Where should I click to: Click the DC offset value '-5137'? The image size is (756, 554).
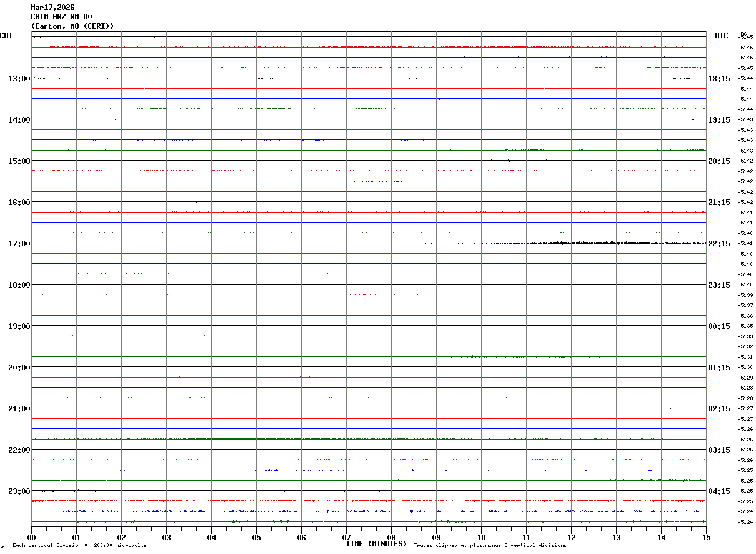point(745,305)
